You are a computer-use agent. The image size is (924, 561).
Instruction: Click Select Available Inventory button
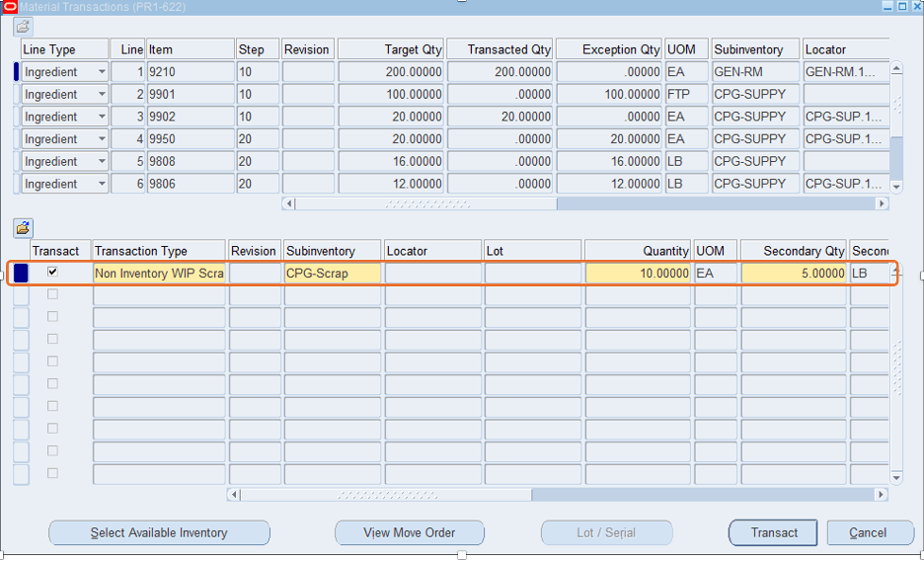159,532
